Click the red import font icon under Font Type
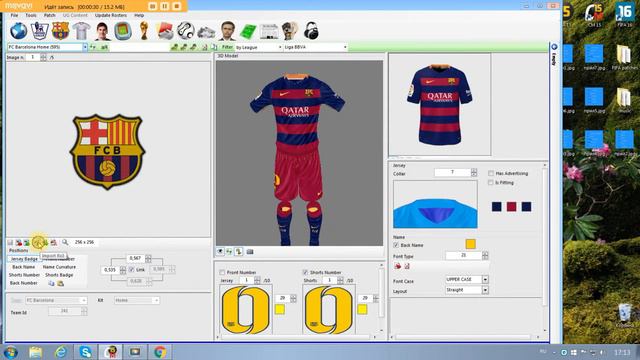The image size is (640, 360). click(398, 266)
